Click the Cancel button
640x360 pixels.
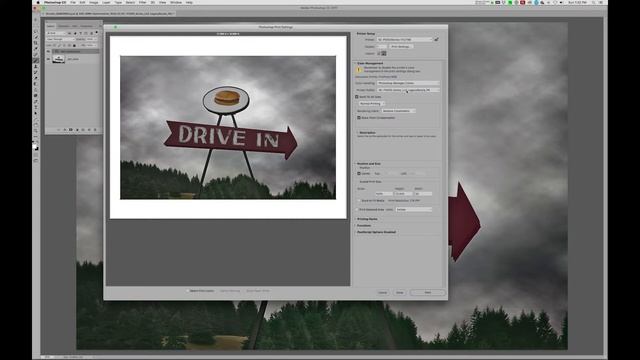382,293
